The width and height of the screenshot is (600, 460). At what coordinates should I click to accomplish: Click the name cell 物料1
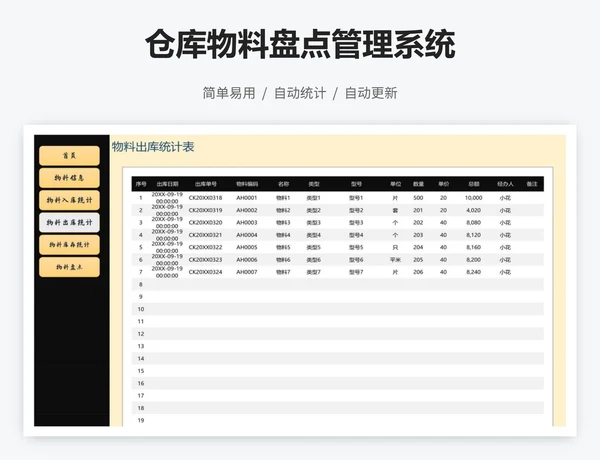[x=283, y=198]
